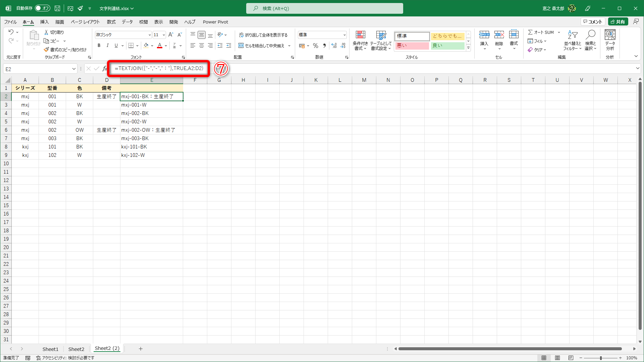The width and height of the screenshot is (644, 362).
Task: Switch to the Sheet1 sheet tab
Action: click(50, 349)
